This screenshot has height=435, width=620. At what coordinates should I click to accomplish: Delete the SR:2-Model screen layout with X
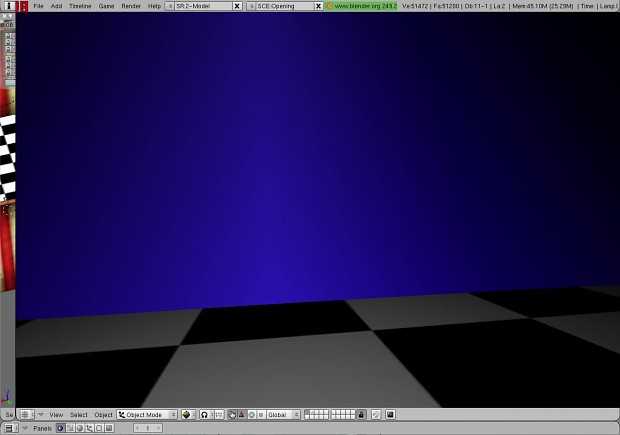(237, 6)
